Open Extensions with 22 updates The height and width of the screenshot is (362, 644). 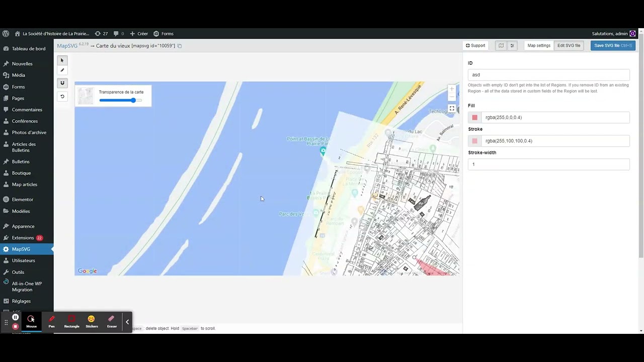pyautogui.click(x=27, y=238)
